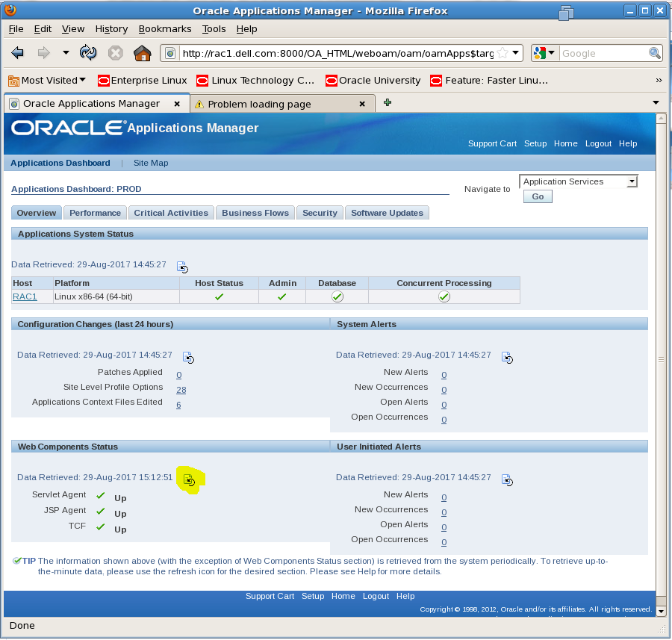Bookmark this page with the star icon
The image size is (672, 640).
503,53
